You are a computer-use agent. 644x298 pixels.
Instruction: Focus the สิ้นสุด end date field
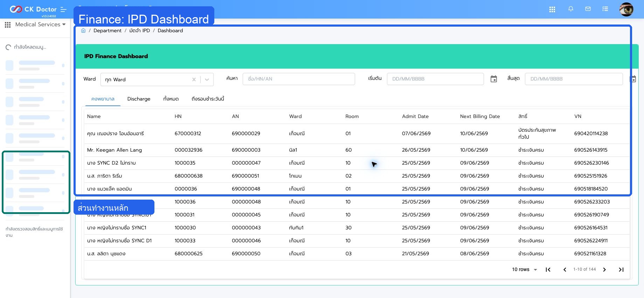click(574, 79)
